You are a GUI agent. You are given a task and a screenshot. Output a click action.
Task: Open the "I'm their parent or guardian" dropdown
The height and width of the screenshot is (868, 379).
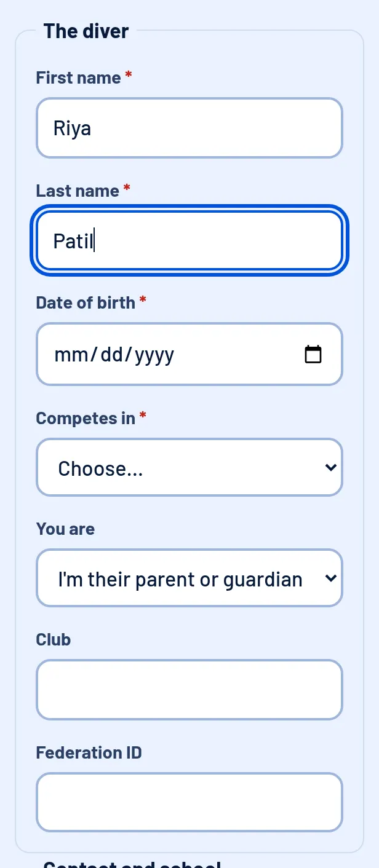click(189, 578)
